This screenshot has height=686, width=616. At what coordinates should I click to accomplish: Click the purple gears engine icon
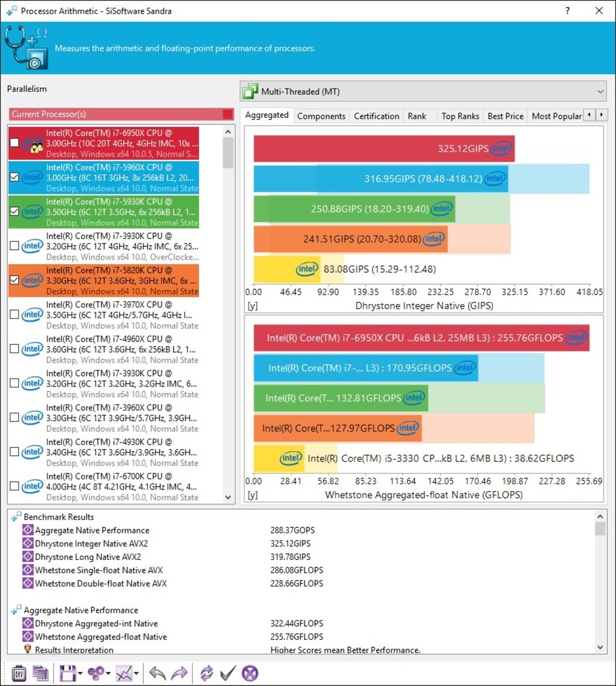96,673
